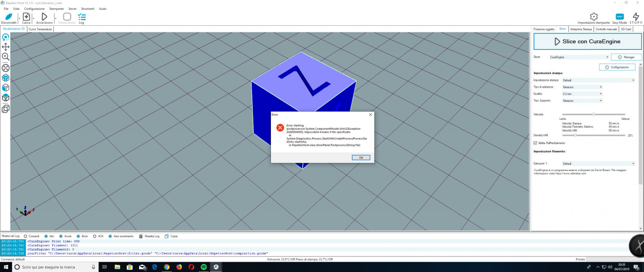Click OK in the Error dialog
644x272 pixels.
point(361,158)
